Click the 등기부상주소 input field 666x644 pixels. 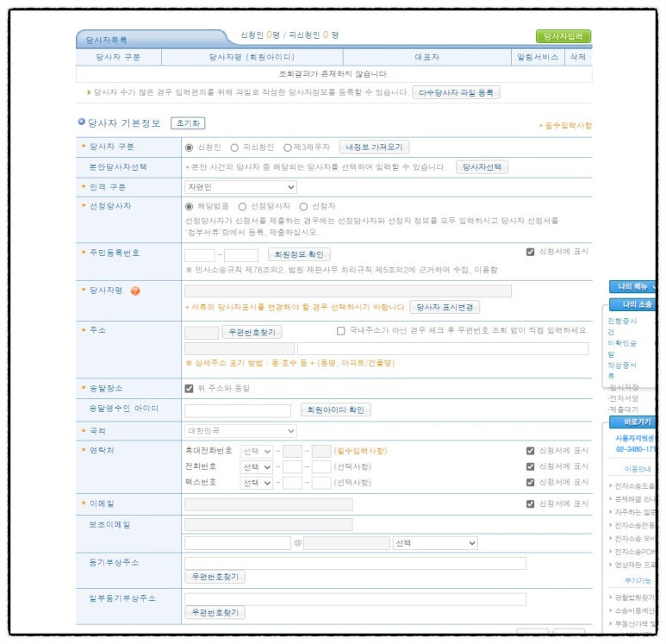tap(355, 563)
